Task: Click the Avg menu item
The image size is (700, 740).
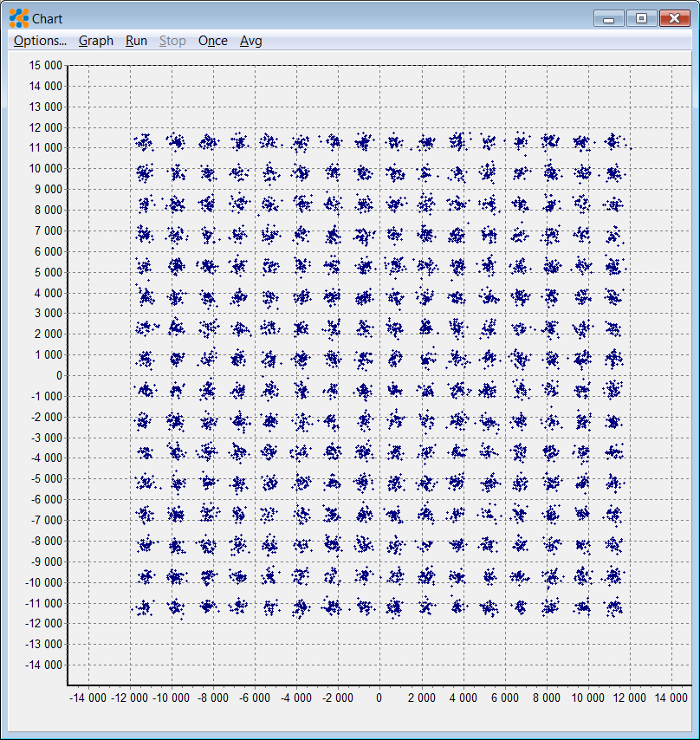Action: 250,41
